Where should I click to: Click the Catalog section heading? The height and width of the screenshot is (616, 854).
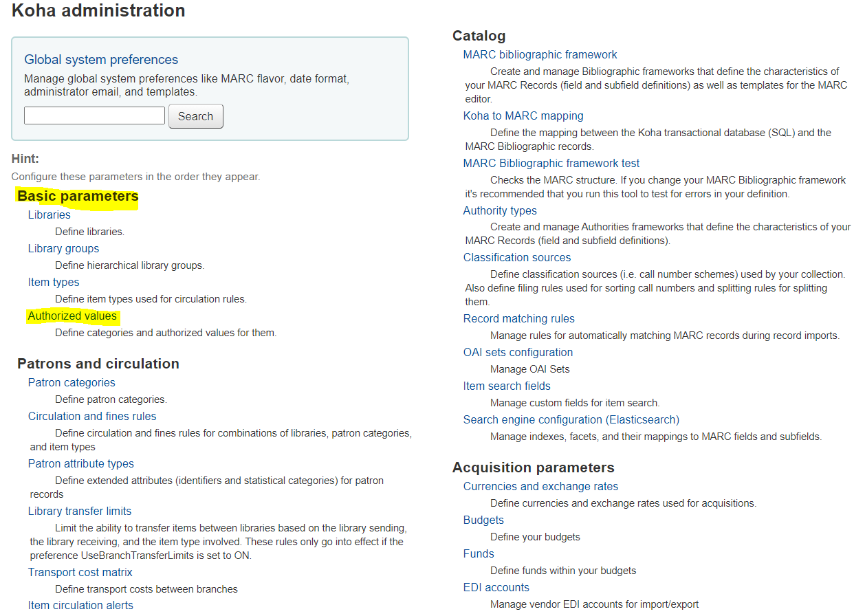(479, 36)
